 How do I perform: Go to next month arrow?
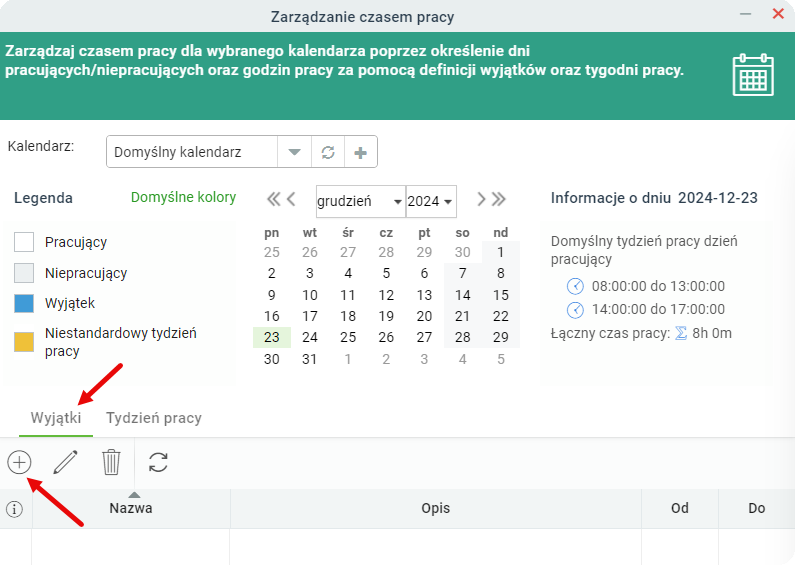(481, 199)
